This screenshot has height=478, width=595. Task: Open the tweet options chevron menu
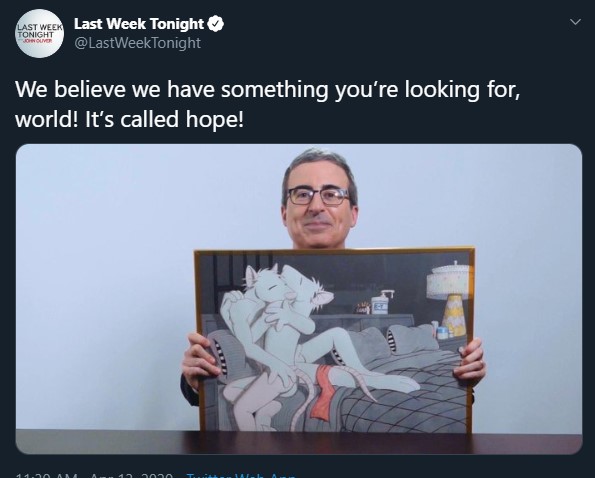coord(575,22)
